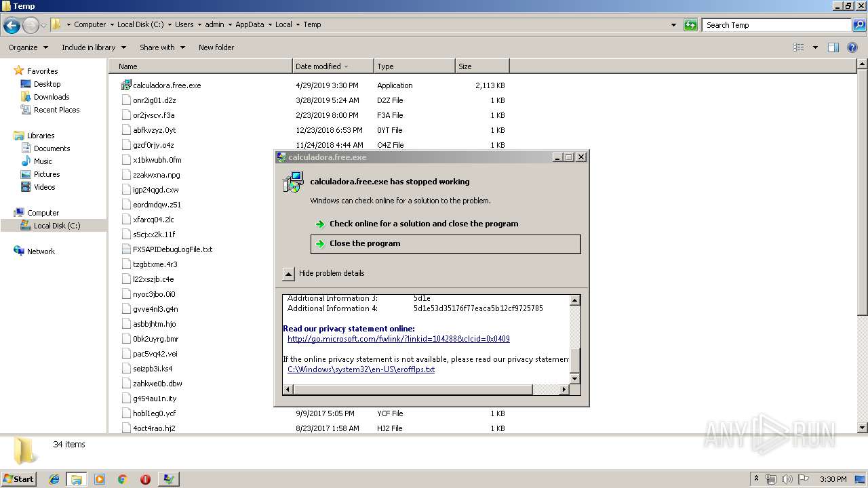Open address bar history dropdown
The width and height of the screenshot is (868, 488).
coord(673,25)
